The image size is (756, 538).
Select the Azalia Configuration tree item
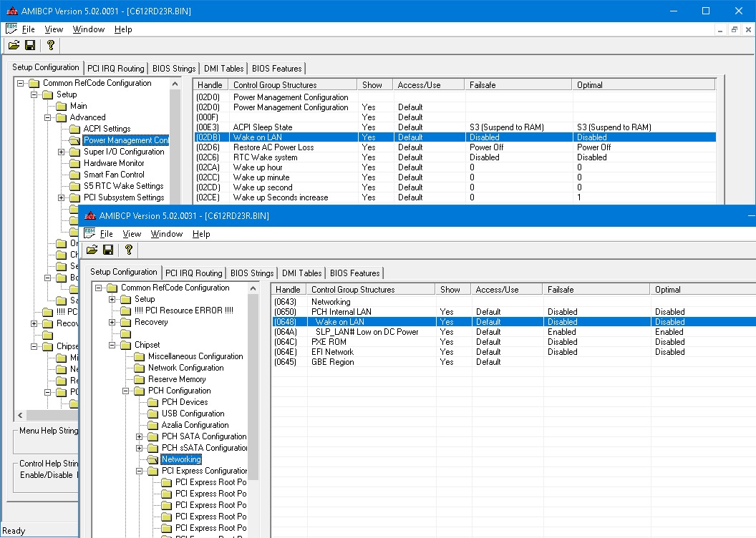pos(195,425)
